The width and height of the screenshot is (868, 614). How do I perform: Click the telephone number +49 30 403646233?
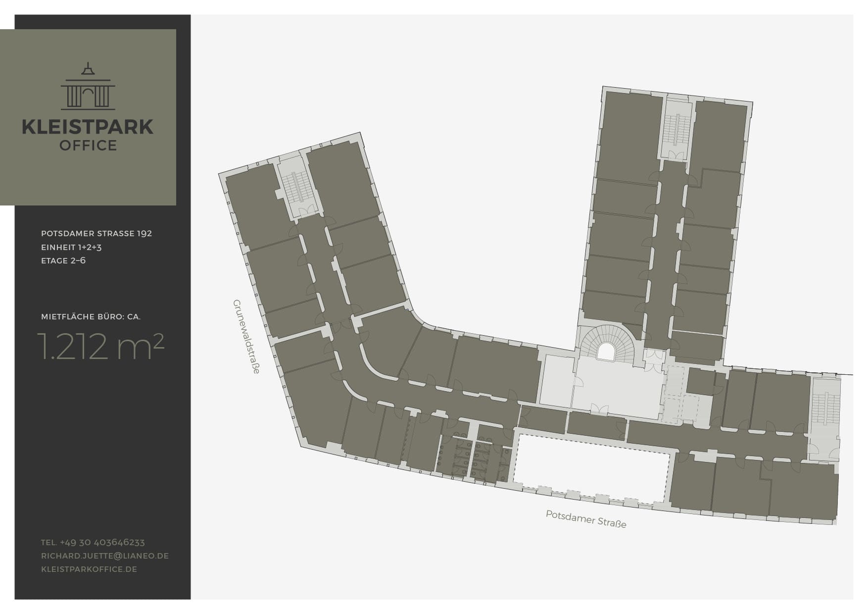(x=93, y=542)
